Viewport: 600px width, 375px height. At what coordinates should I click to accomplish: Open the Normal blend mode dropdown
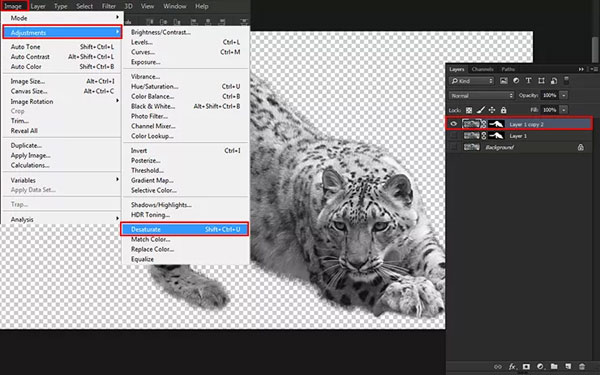(x=481, y=95)
